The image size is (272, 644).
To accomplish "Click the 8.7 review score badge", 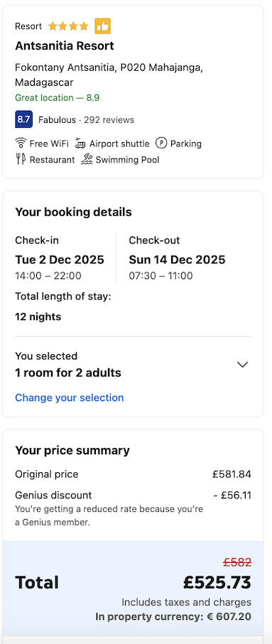I will coord(24,119).
